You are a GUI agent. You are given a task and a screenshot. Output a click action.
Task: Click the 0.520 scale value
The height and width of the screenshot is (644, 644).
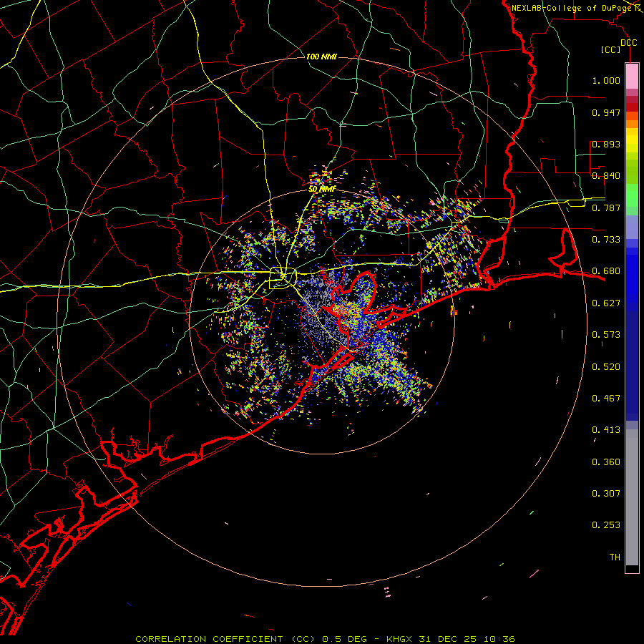pos(606,367)
